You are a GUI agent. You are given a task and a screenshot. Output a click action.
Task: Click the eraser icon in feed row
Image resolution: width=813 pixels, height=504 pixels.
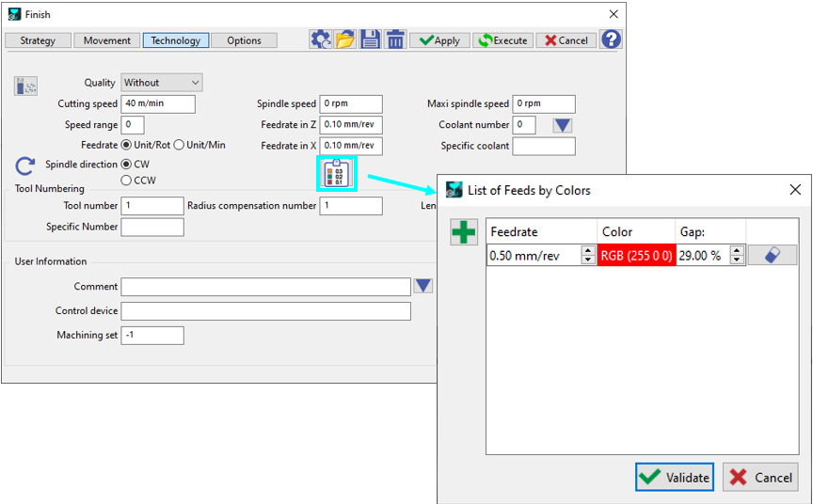click(x=772, y=255)
